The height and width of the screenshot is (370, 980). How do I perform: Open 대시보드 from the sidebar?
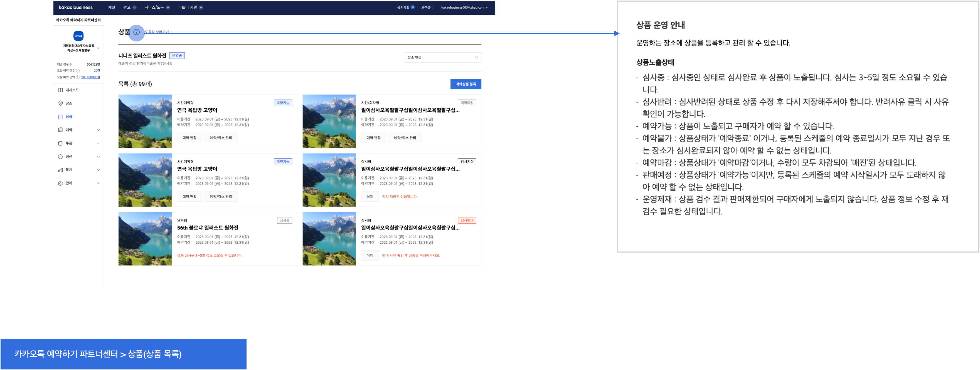pyautogui.click(x=72, y=90)
